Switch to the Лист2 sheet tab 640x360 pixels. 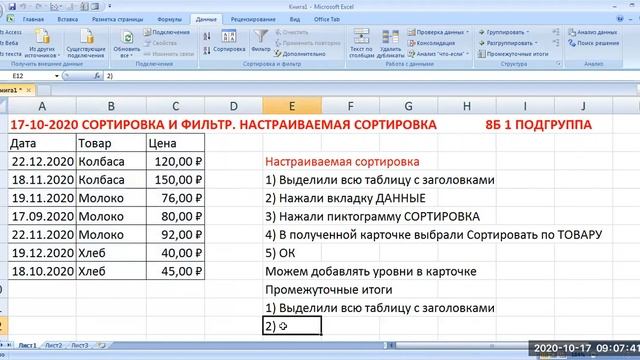[53, 345]
